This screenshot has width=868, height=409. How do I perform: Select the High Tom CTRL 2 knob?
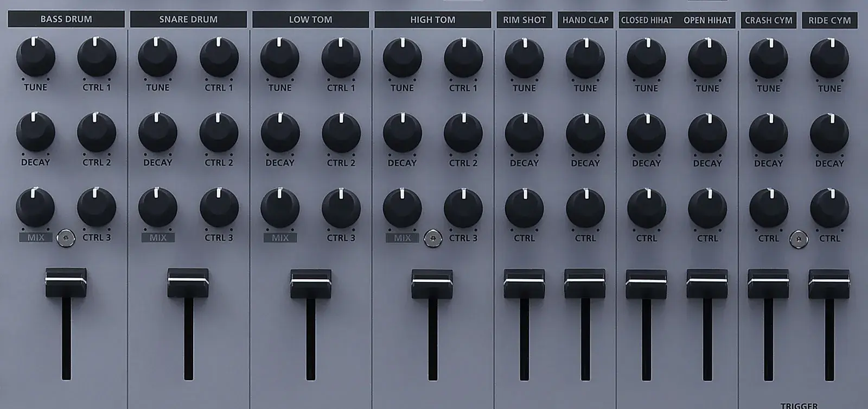[463, 133]
